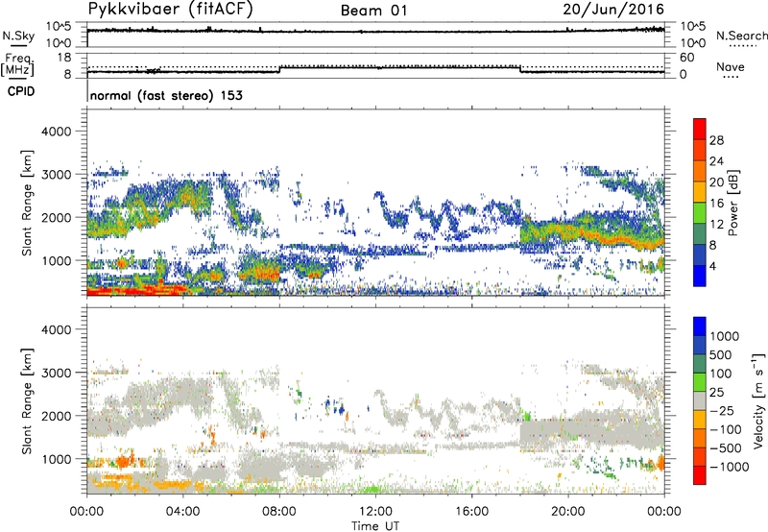This screenshot has width=768, height=532.
Task: Select the 4 label on power colorbar
Action: click(712, 267)
